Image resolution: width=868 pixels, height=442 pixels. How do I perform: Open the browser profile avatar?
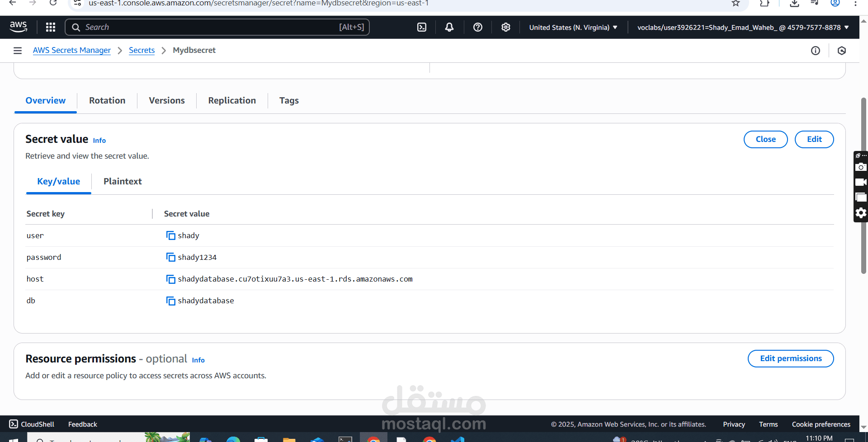[835, 4]
